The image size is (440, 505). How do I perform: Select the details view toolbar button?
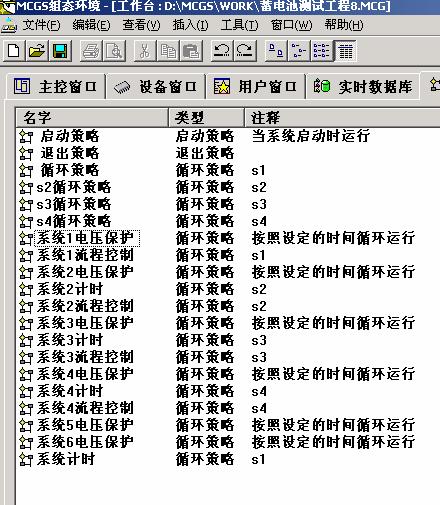[345, 51]
